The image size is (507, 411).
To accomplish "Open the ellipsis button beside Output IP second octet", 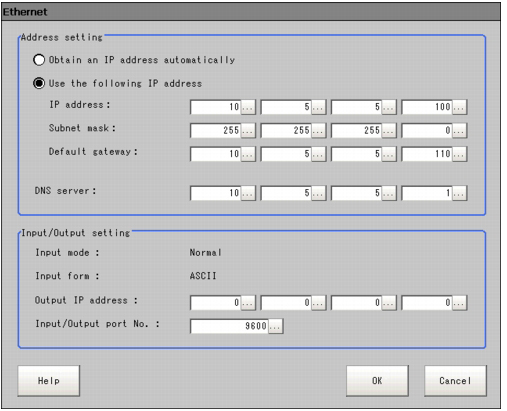I will click(x=319, y=303).
